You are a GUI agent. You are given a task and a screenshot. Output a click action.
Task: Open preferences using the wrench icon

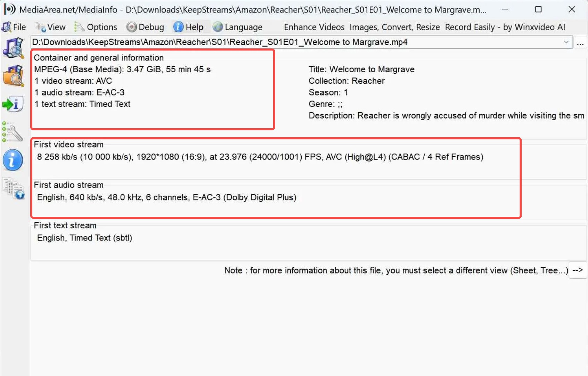pos(13,132)
